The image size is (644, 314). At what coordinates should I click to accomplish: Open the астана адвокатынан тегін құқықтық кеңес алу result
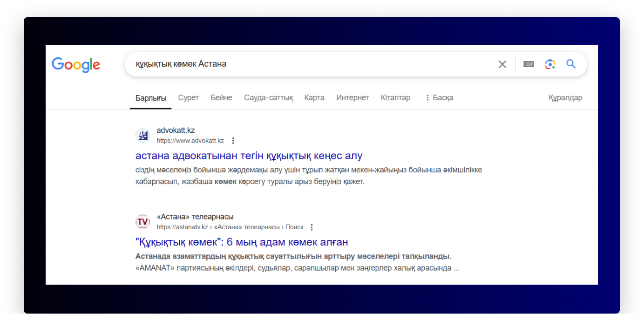pos(249,156)
